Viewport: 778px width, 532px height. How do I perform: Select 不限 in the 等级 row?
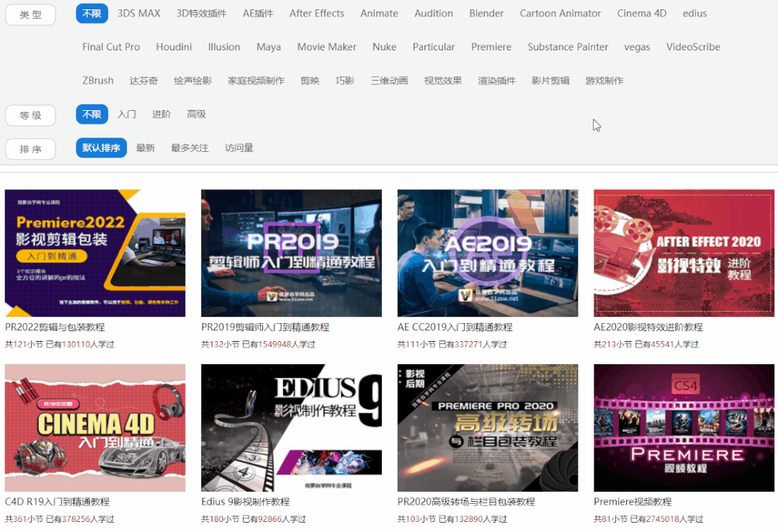click(x=91, y=114)
